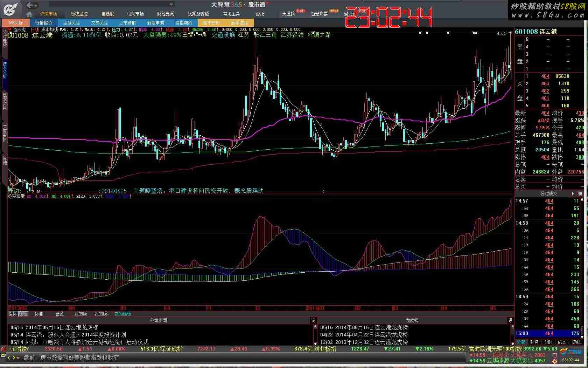Switch to the 分笔 bottom tab

click(x=521, y=342)
